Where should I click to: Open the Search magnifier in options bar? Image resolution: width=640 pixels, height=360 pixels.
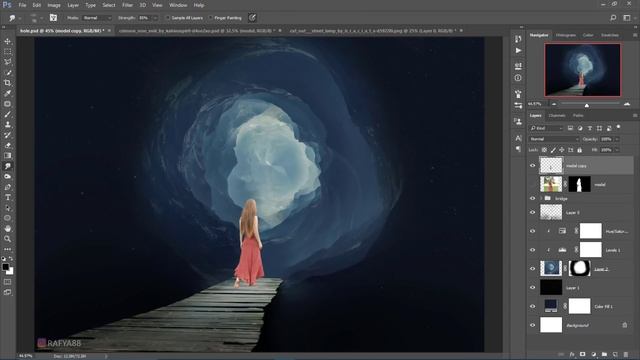(613, 18)
